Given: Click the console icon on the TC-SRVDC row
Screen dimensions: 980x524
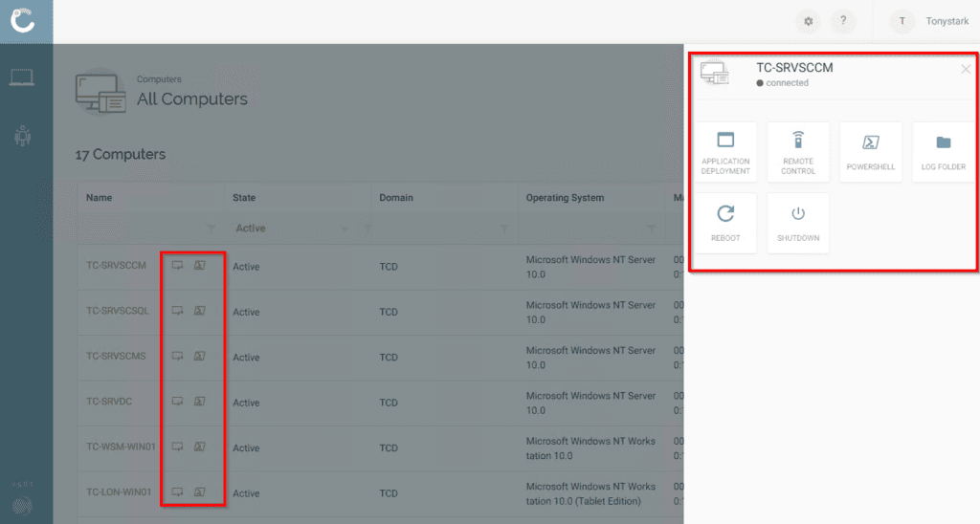Looking at the screenshot, I should (x=199, y=401).
